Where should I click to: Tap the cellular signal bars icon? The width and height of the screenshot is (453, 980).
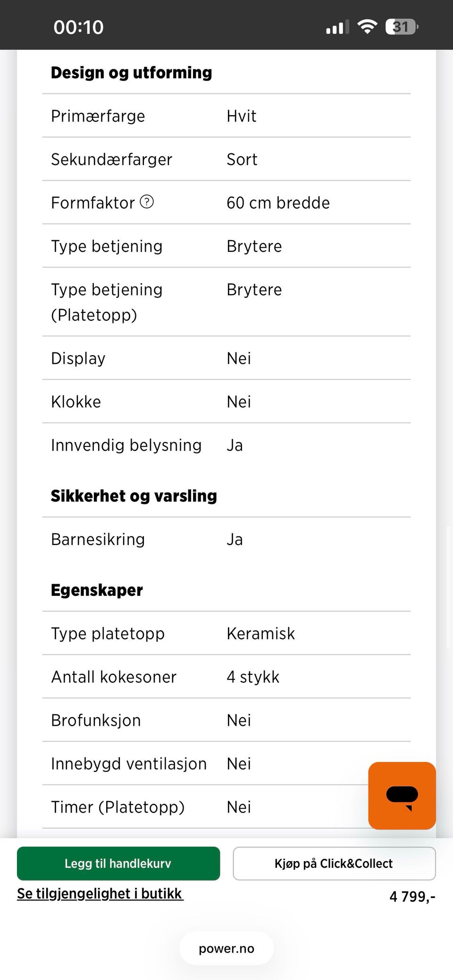tap(337, 27)
